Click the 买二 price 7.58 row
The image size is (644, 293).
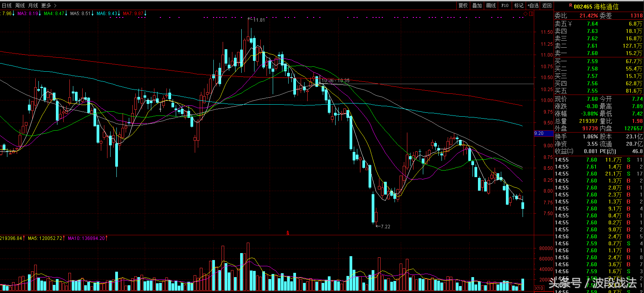pos(599,69)
